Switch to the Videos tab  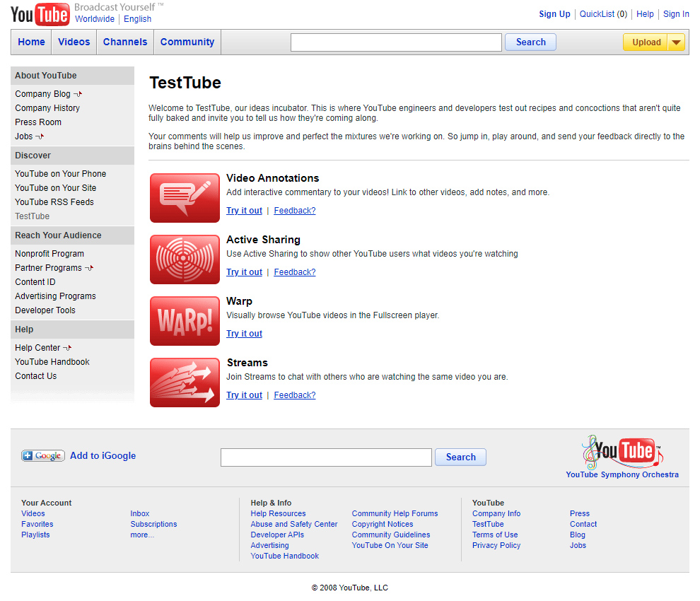tap(74, 42)
